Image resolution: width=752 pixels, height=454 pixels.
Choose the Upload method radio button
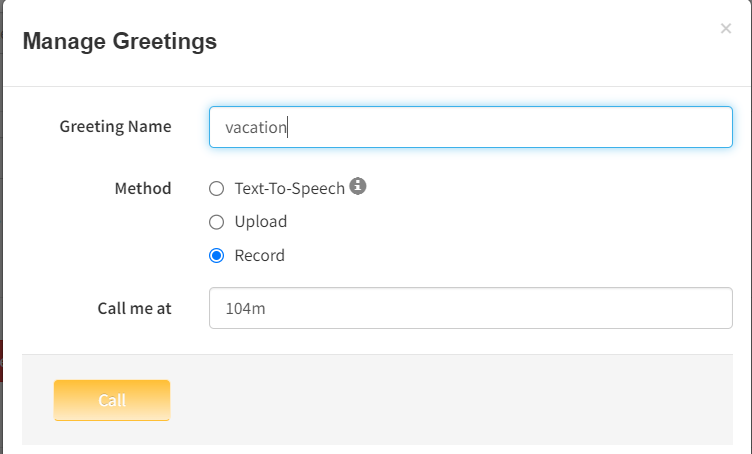point(216,222)
